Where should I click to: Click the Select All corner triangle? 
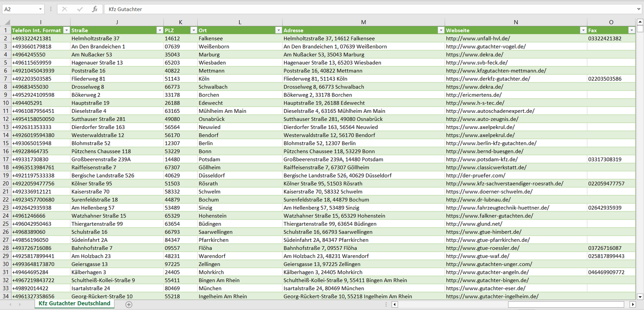(x=7, y=22)
